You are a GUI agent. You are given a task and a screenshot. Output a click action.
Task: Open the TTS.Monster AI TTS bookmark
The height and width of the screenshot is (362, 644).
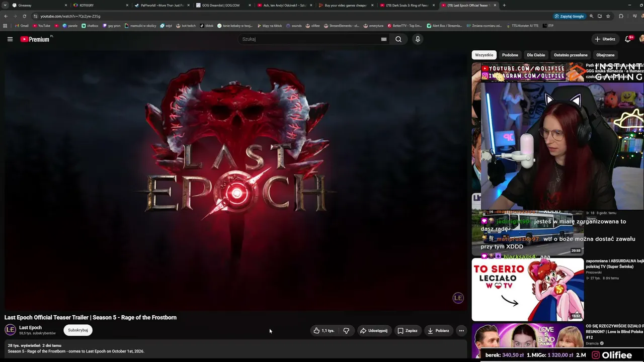click(523, 26)
